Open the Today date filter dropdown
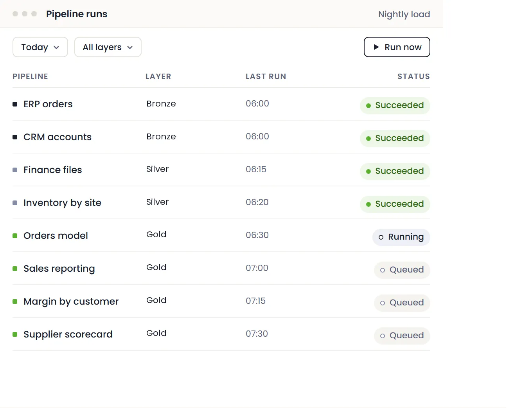 pyautogui.click(x=40, y=47)
